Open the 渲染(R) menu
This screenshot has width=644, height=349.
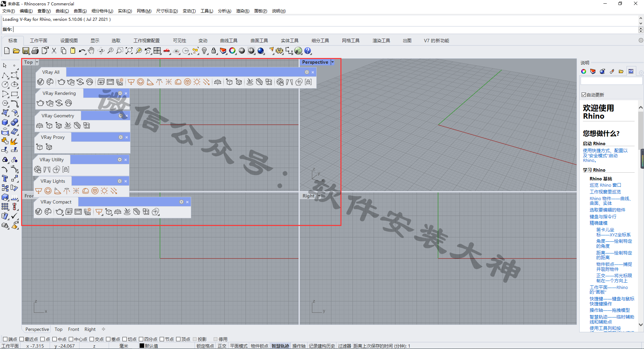point(243,11)
